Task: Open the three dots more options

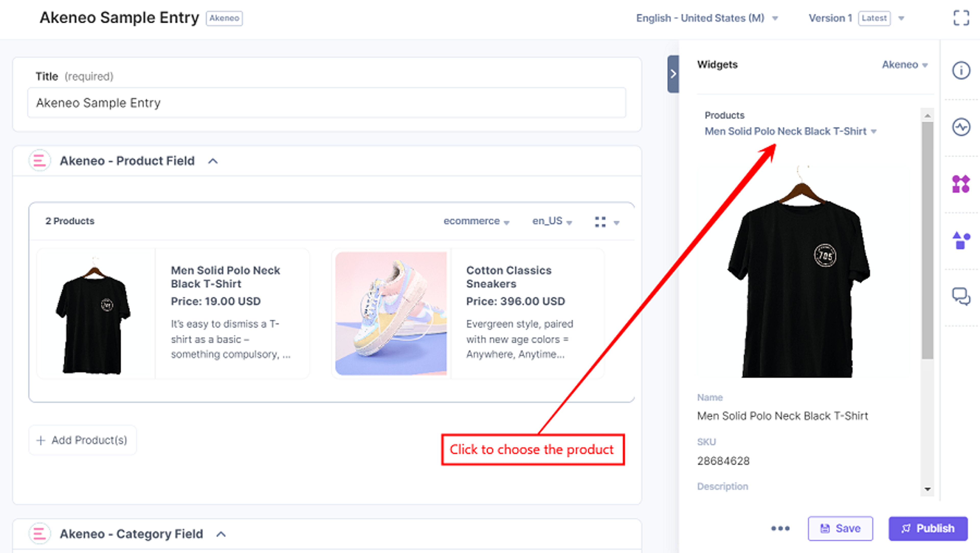Action: [780, 528]
